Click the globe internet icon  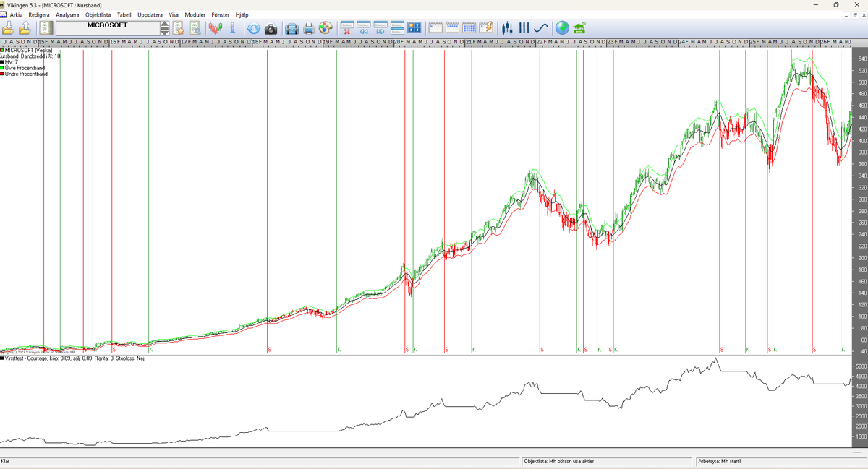(562, 28)
